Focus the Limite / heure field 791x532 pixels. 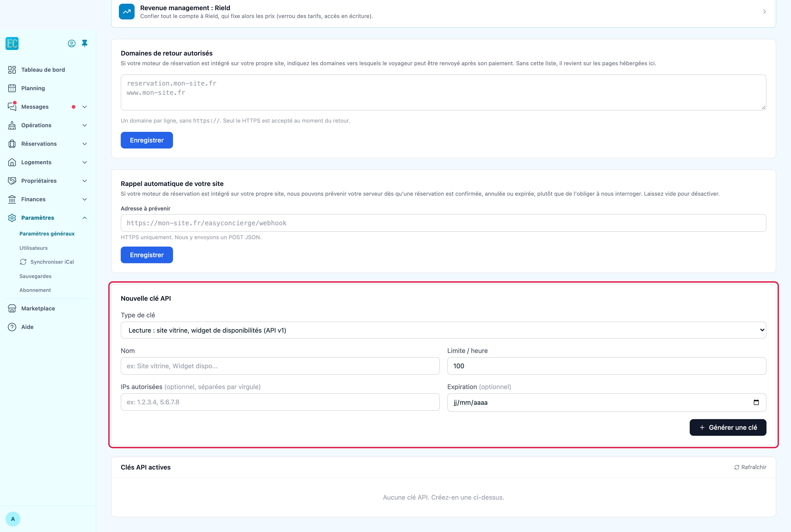(x=606, y=366)
